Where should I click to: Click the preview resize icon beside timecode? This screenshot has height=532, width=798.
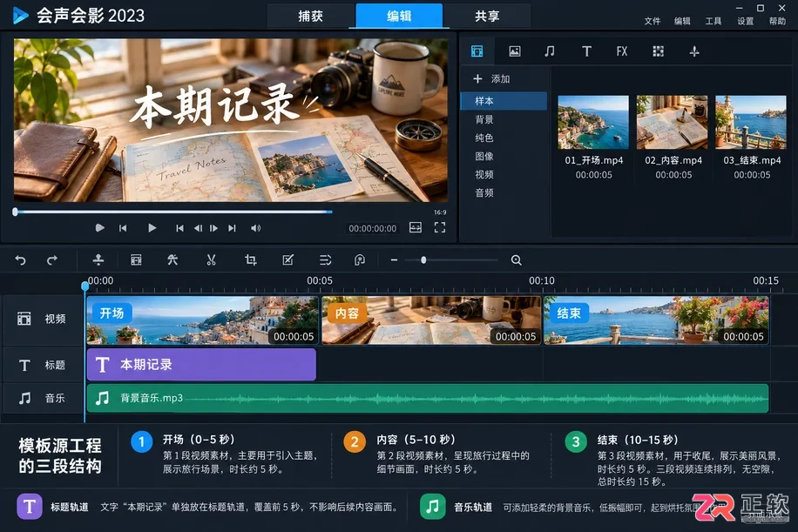click(x=416, y=228)
